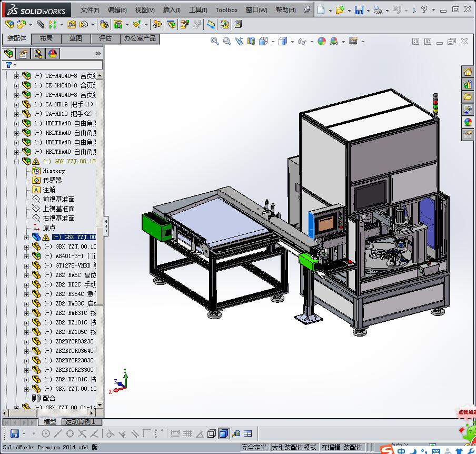
Task: Switch to the ConfigurationManager panel icon
Action: point(38,53)
